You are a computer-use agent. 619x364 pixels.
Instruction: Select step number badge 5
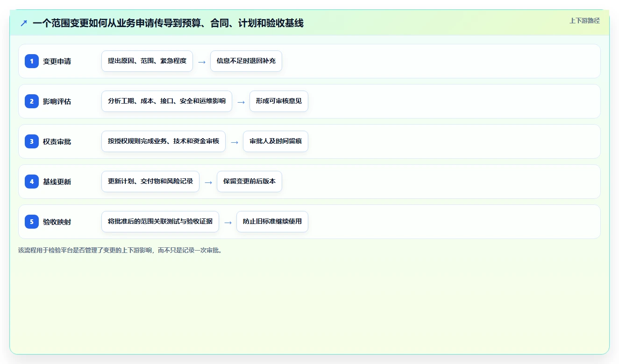(x=32, y=222)
